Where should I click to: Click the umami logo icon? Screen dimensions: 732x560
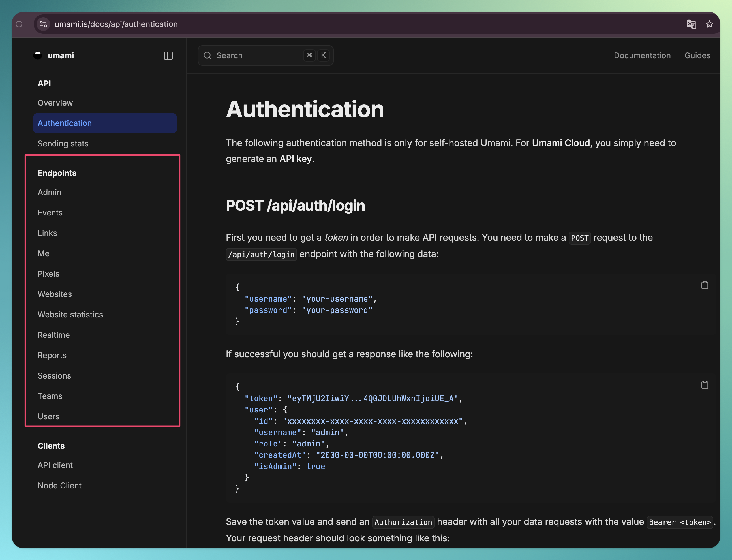[38, 55]
